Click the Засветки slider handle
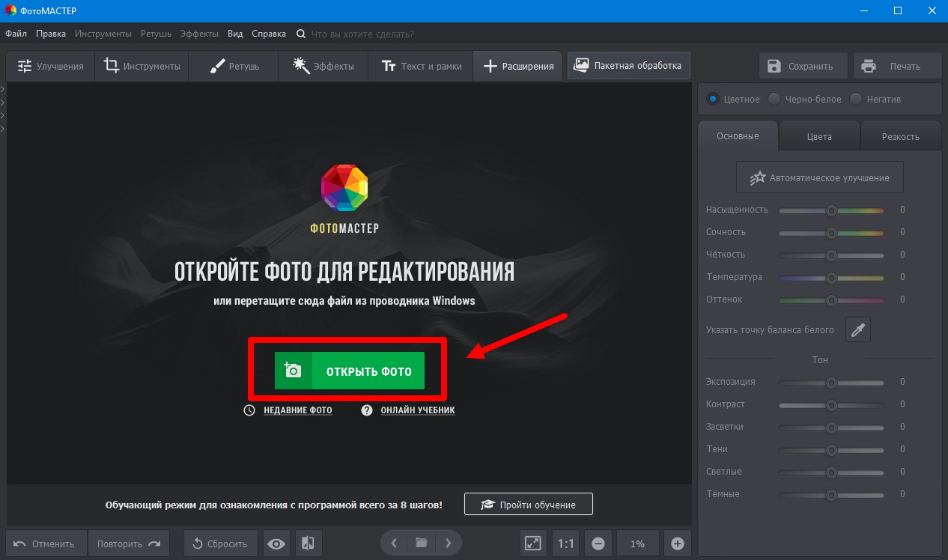Screen dimensions: 948x560 pyautogui.click(x=830, y=427)
